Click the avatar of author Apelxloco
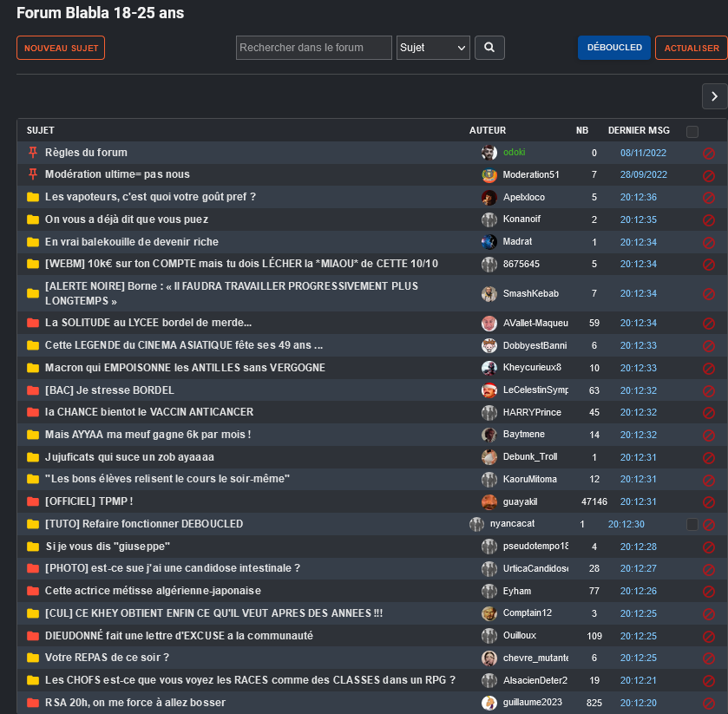The width and height of the screenshot is (728, 714). [x=489, y=197]
